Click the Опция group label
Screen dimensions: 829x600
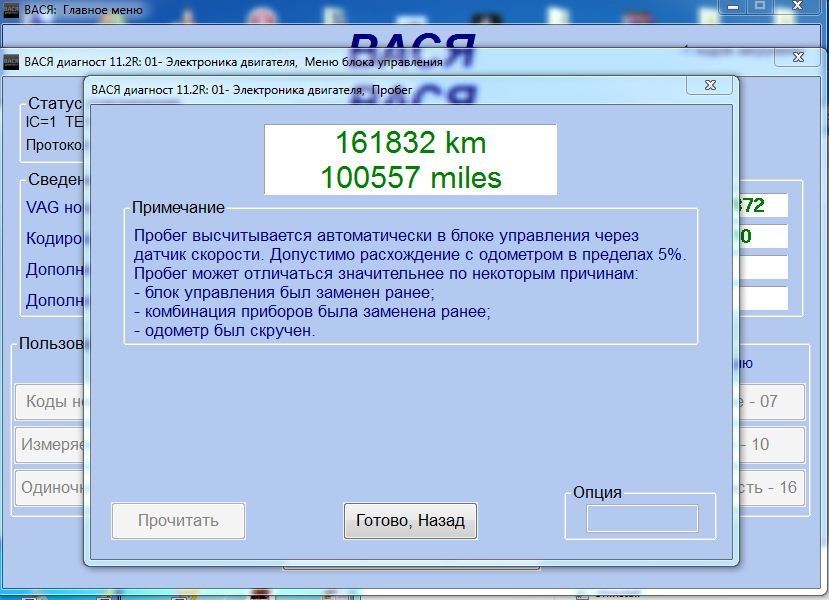coord(597,492)
